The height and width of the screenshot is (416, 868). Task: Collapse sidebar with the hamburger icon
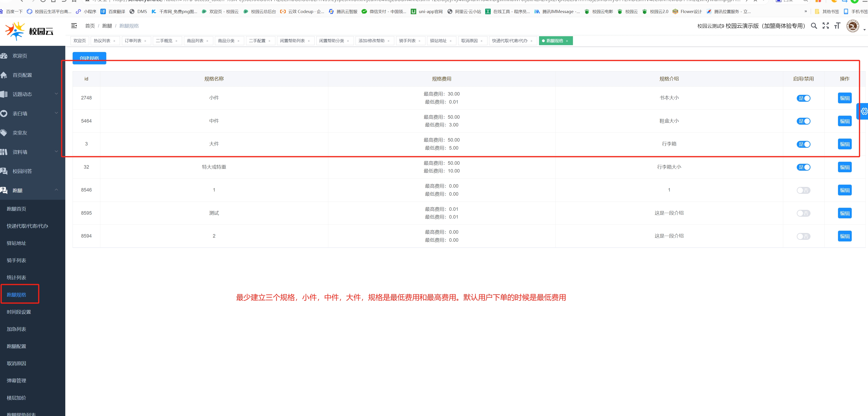point(74,26)
